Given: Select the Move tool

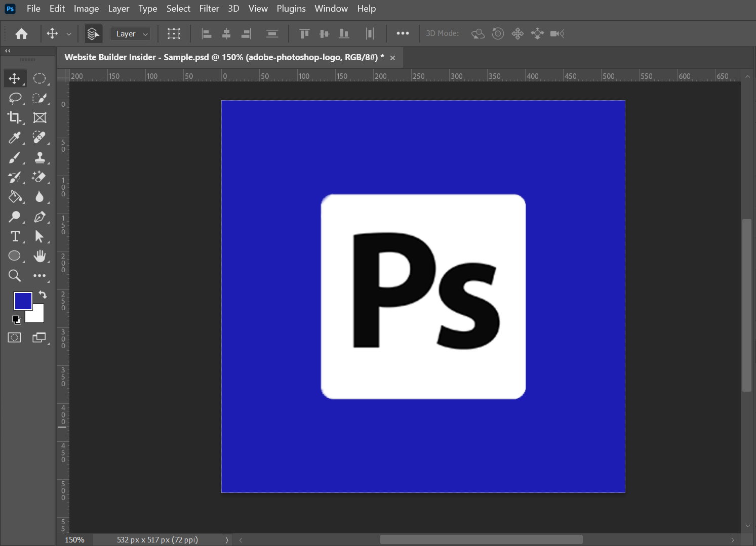Looking at the screenshot, I should 14,78.
